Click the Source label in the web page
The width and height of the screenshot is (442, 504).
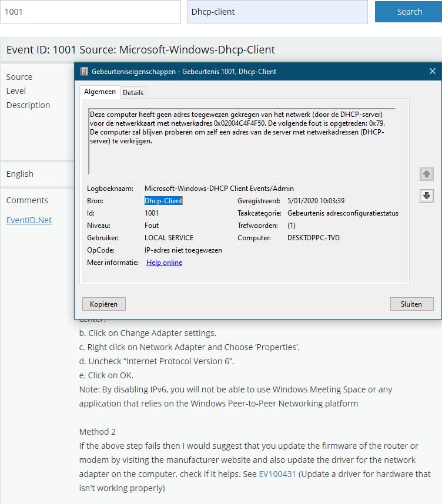click(19, 77)
